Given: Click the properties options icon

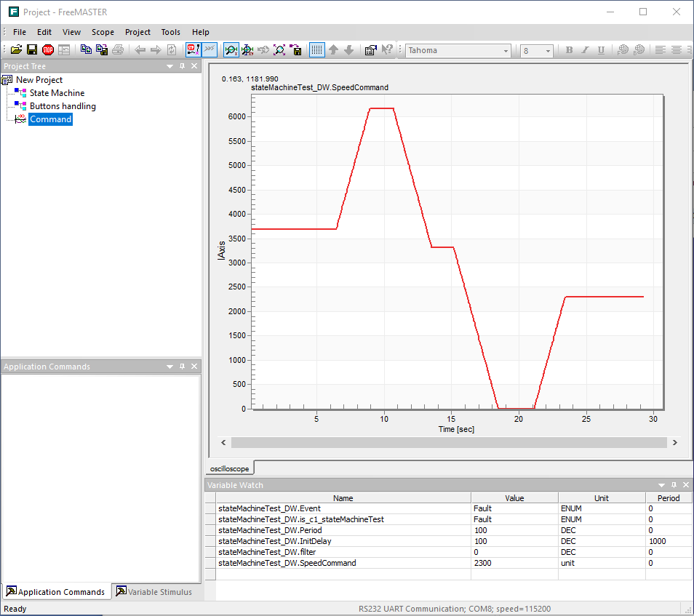Looking at the screenshot, I should [x=371, y=50].
